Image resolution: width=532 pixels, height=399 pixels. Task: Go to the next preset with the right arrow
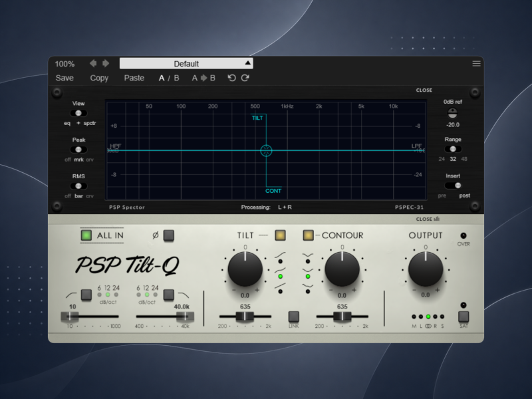pos(106,63)
